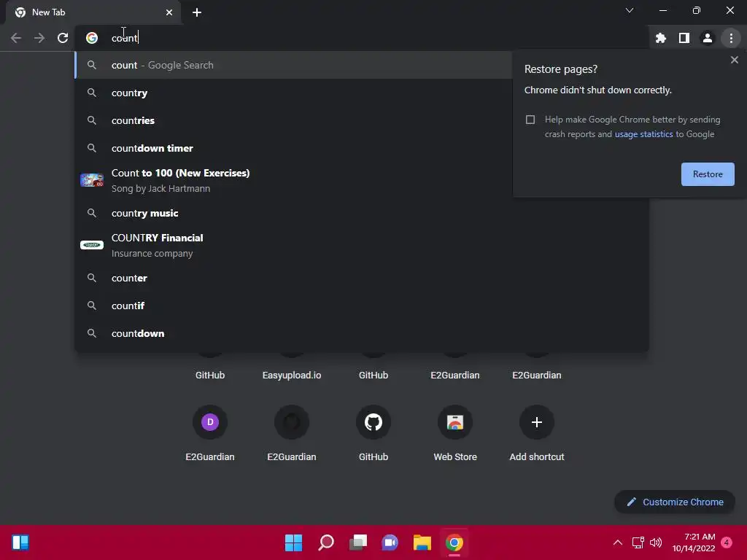Open the tab search chevron
Image resolution: width=747 pixels, height=560 pixels.
tap(630, 10)
